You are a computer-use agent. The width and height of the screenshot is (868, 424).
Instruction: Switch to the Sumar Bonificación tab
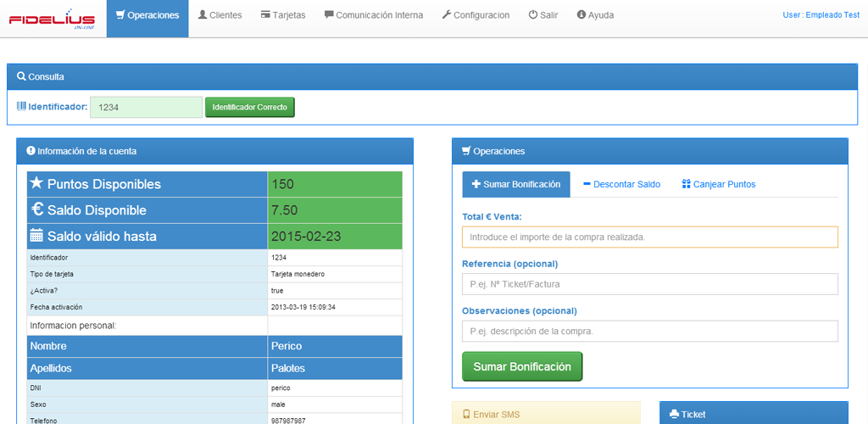(x=516, y=184)
